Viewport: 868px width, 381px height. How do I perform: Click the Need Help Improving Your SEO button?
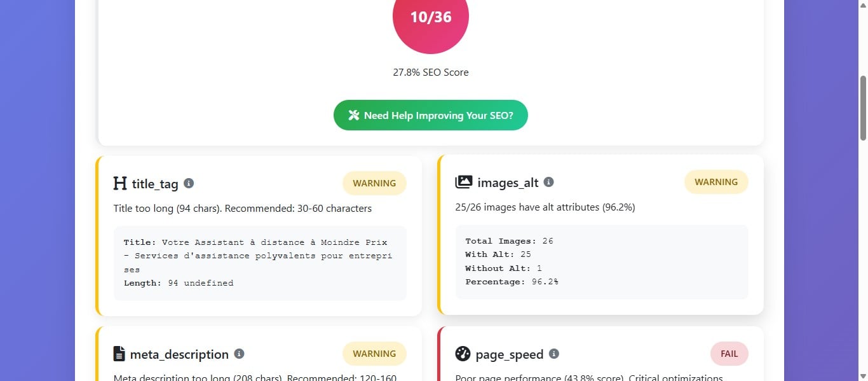click(431, 115)
